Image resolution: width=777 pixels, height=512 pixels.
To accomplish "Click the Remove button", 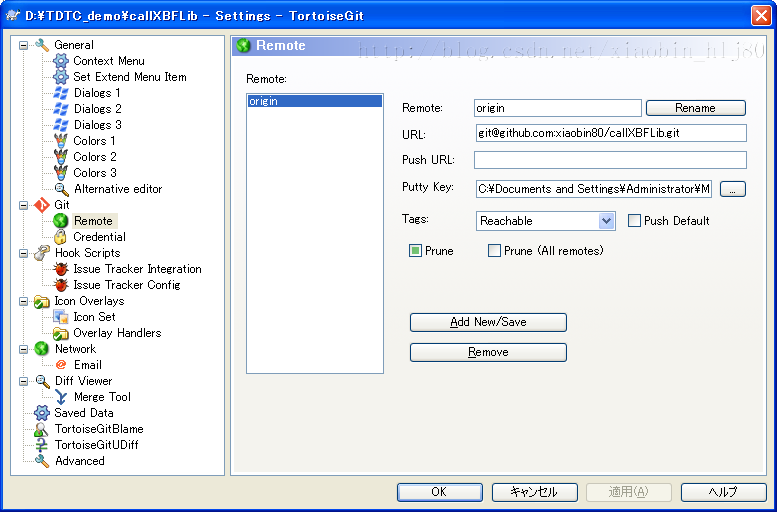I will click(x=488, y=352).
